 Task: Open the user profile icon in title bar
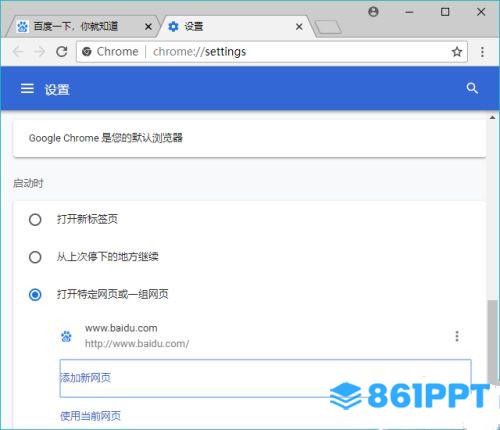tap(373, 12)
